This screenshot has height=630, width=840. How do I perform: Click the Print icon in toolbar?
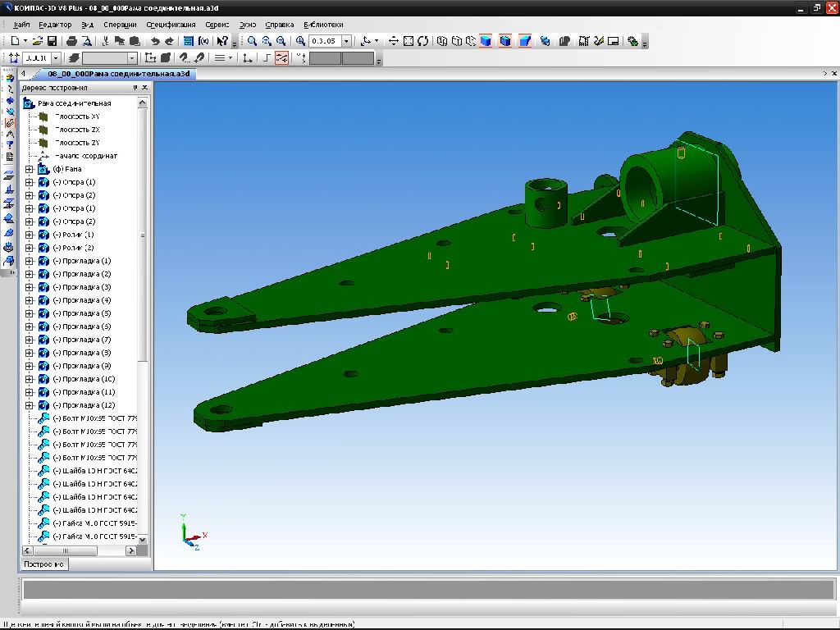[71, 41]
